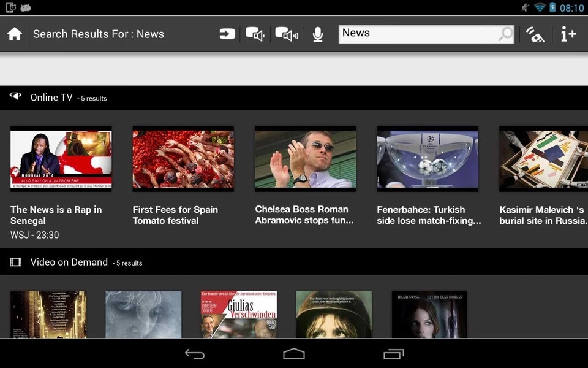588x368 pixels.
Task: Select the Hilary Swank movie poster
Action: [x=430, y=315]
